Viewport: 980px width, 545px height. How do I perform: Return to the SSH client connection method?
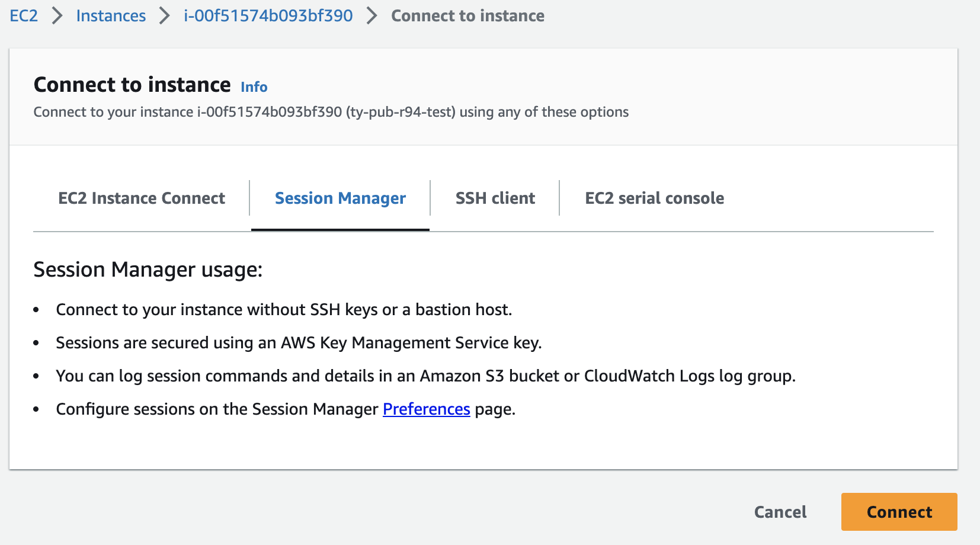[495, 198]
